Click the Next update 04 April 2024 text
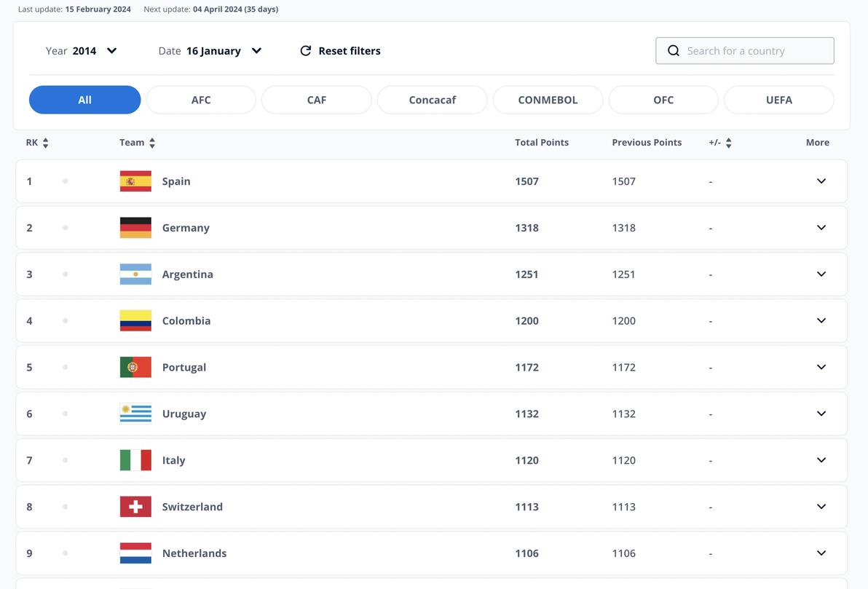The height and width of the screenshot is (589, 868). [211, 9]
